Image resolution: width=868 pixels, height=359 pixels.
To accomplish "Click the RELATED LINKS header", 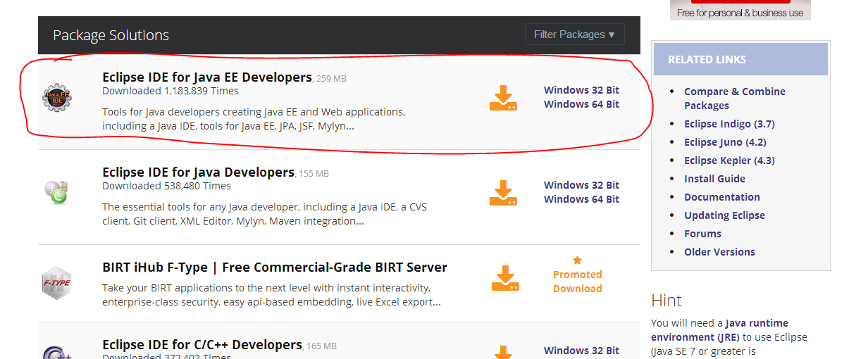I will 707,60.
